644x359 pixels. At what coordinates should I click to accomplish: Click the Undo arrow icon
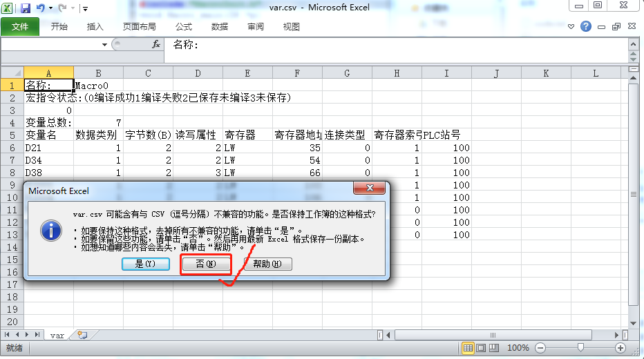(40, 8)
